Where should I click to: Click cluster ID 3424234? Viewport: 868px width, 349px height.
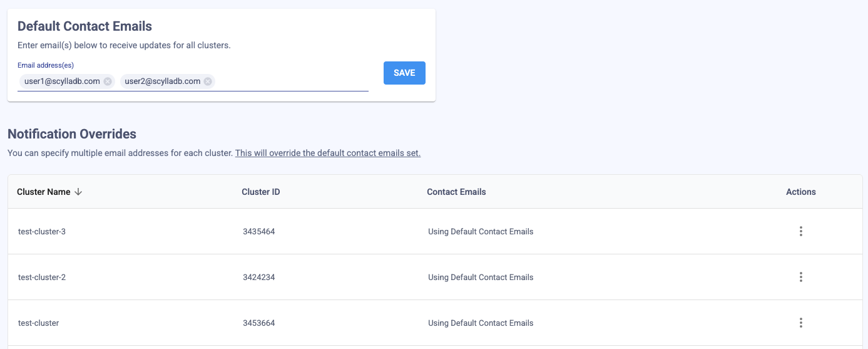258,278
